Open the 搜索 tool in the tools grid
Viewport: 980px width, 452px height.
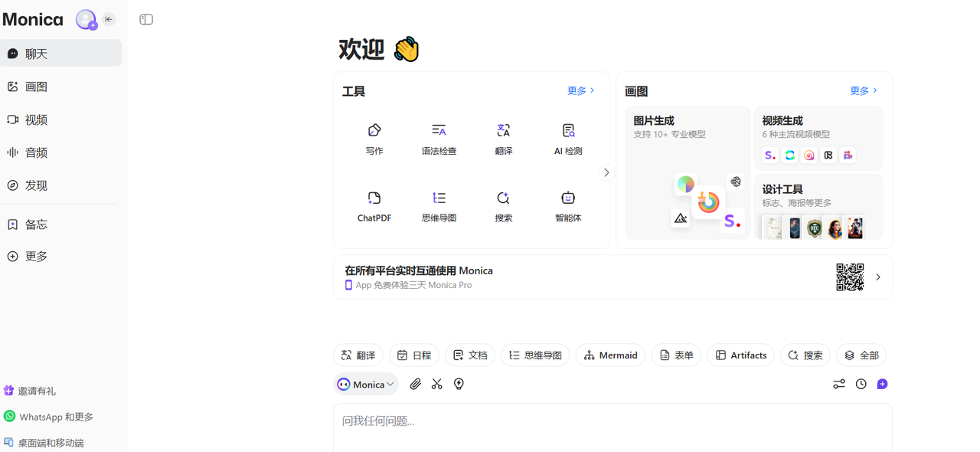coord(503,206)
